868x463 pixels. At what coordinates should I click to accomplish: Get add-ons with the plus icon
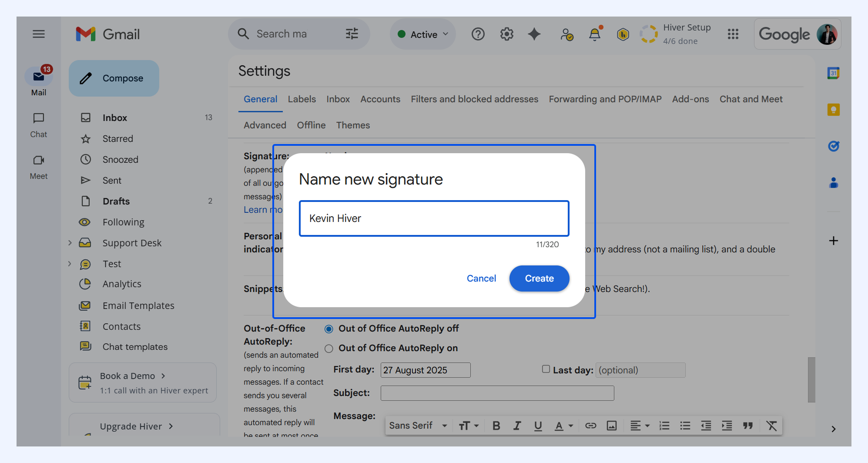(x=834, y=241)
